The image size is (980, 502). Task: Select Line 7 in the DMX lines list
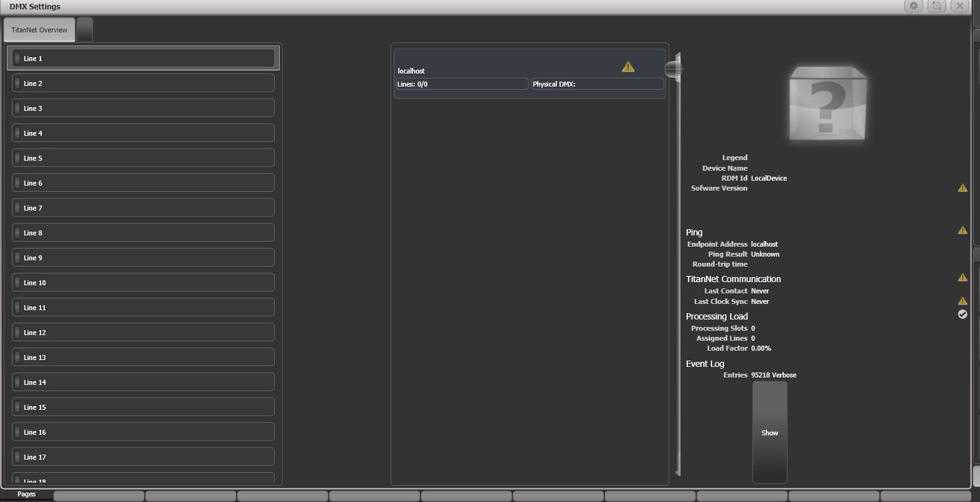pos(143,207)
